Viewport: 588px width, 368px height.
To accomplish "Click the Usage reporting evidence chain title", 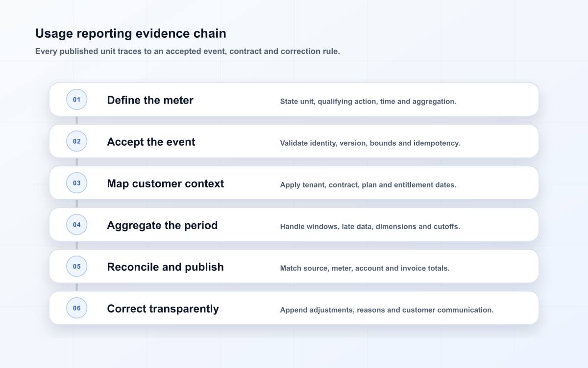I will (131, 33).
